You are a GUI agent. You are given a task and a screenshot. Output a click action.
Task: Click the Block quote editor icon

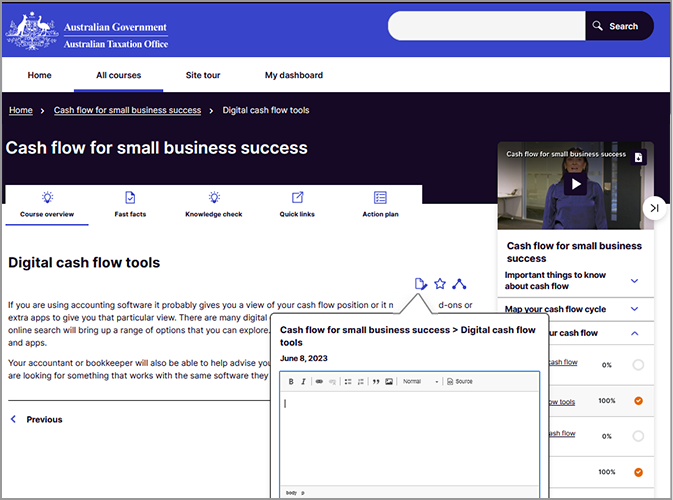click(x=376, y=382)
